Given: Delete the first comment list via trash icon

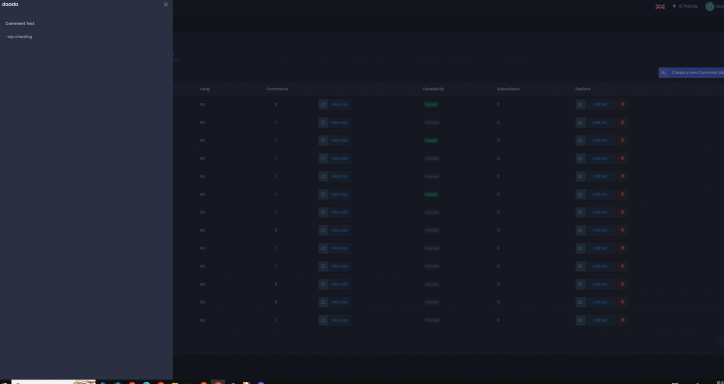Looking at the screenshot, I should pyautogui.click(x=622, y=104).
